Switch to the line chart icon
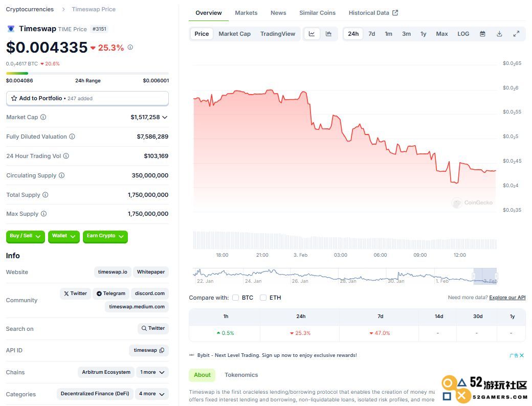This screenshot has width=532, height=406. click(312, 34)
